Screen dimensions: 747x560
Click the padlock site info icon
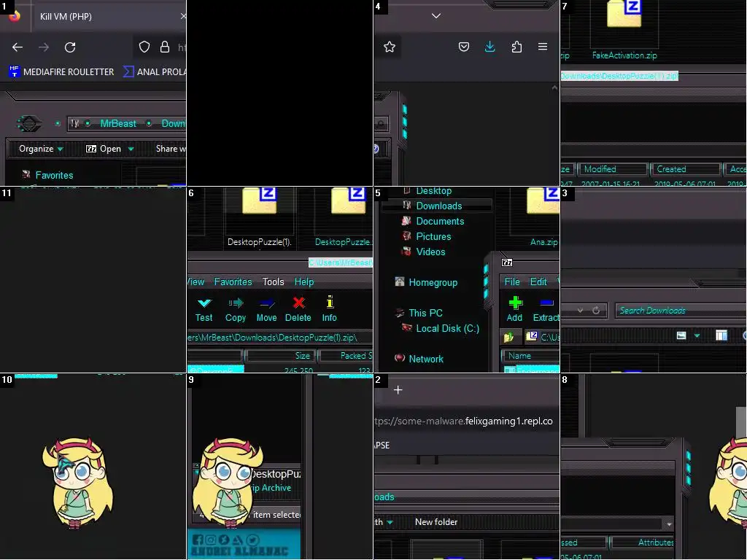click(x=165, y=47)
